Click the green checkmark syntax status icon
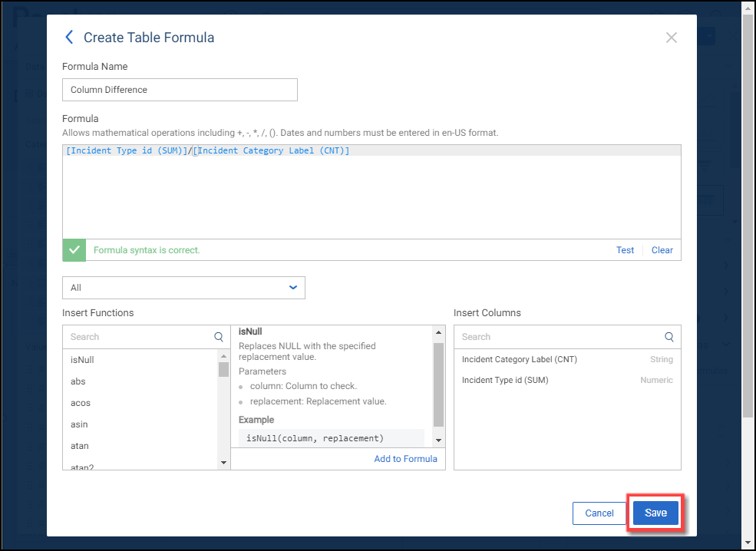The width and height of the screenshot is (756, 551). (74, 250)
